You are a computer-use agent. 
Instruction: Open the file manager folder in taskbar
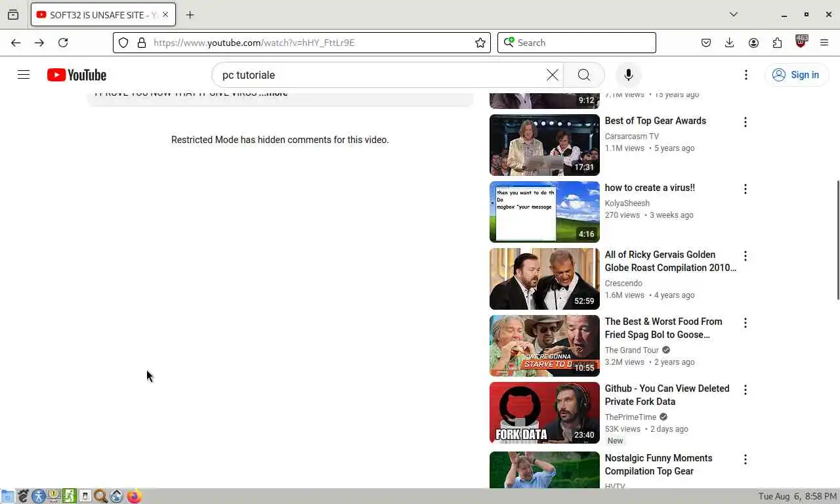[x=7, y=496]
